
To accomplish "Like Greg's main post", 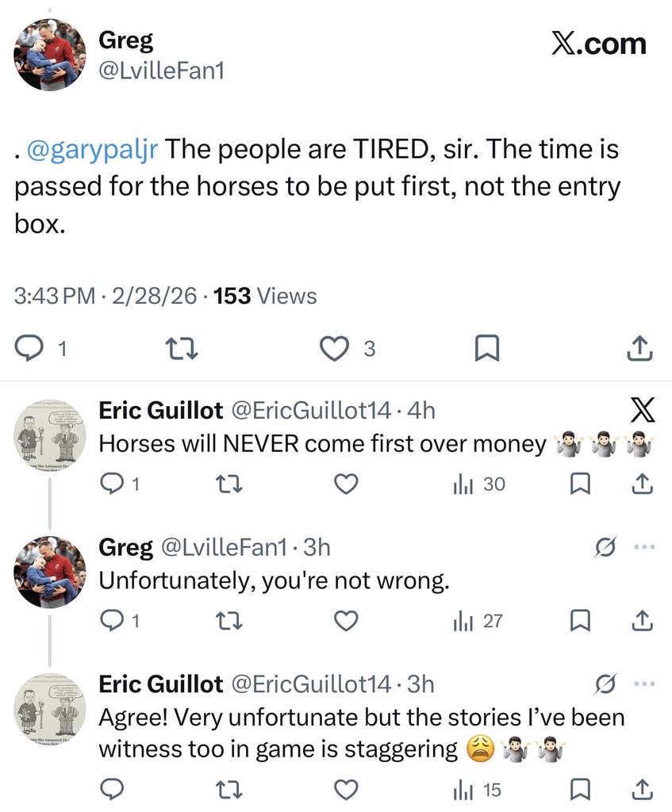I will coord(335,347).
